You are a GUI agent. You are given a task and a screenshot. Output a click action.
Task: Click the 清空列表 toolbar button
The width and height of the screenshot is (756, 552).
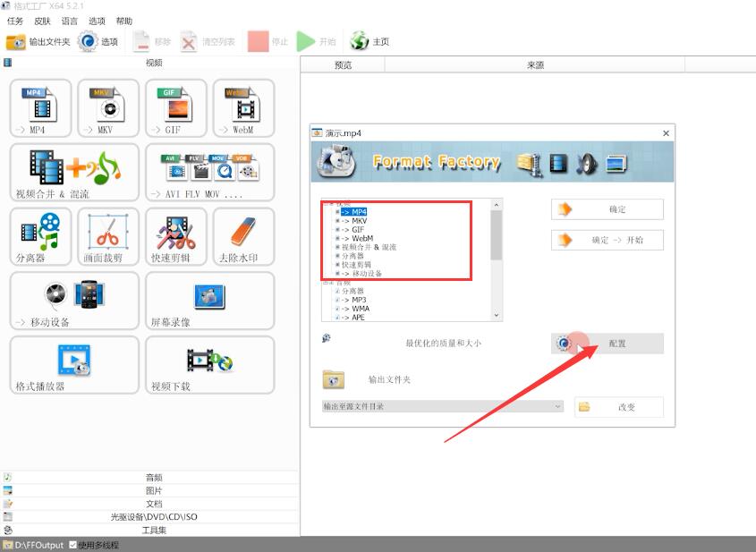coord(208,42)
